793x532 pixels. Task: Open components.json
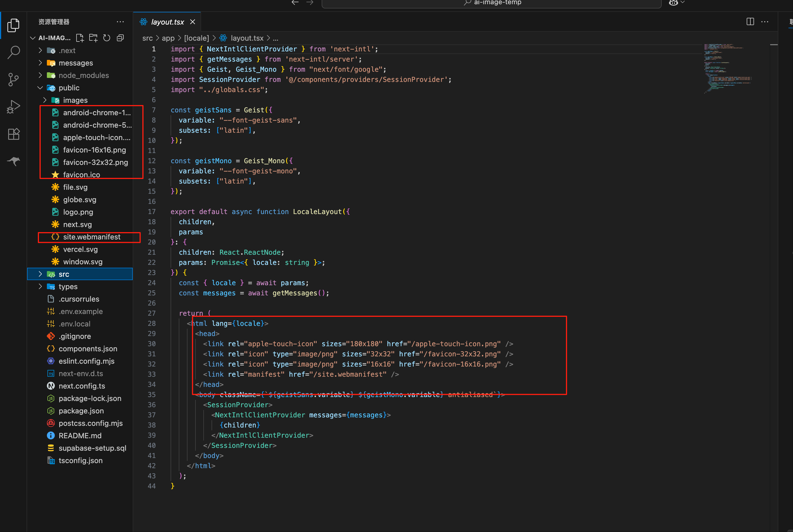(80, 349)
